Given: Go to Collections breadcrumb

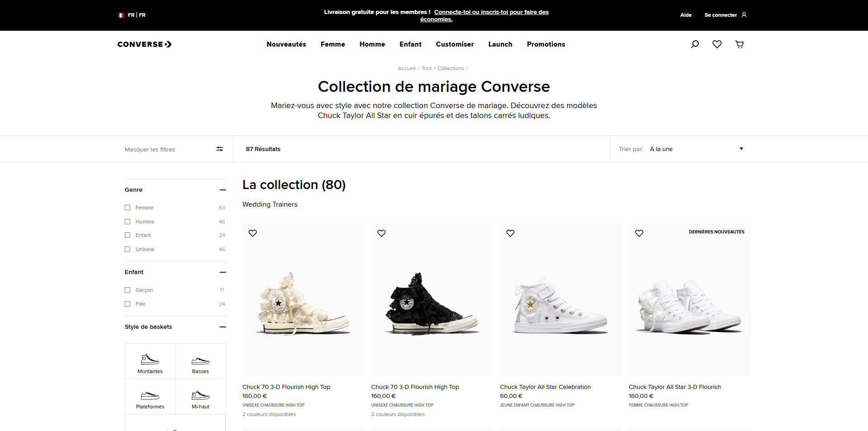Looking at the screenshot, I should 451,68.
